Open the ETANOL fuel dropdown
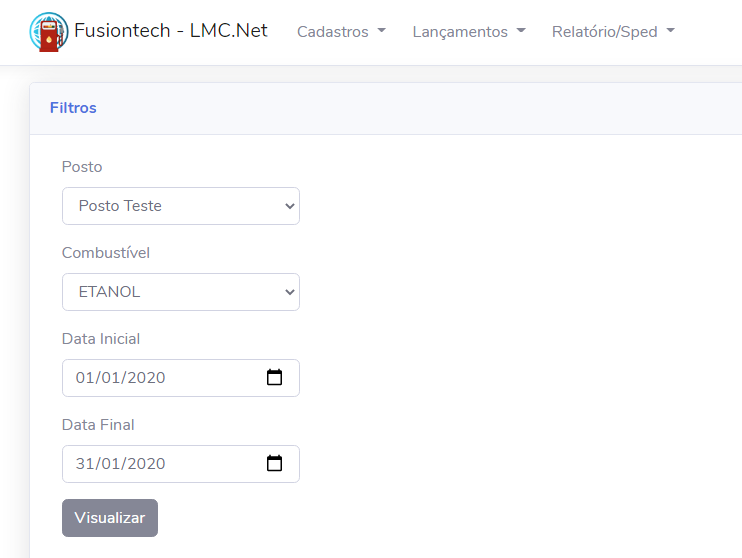This screenshot has height=558, width=742. (181, 292)
